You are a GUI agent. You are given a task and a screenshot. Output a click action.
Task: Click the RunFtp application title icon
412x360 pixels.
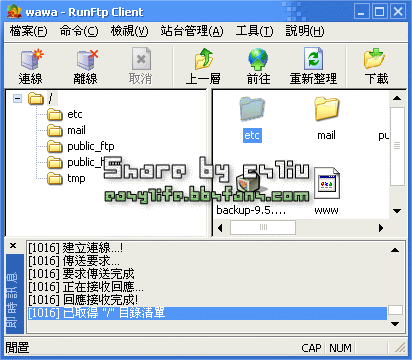click(x=15, y=11)
